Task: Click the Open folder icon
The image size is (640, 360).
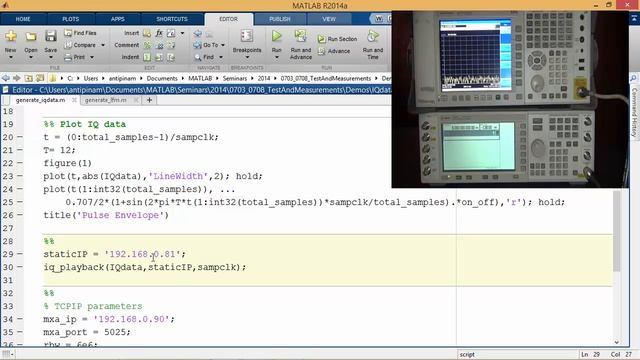Action: tap(31, 37)
